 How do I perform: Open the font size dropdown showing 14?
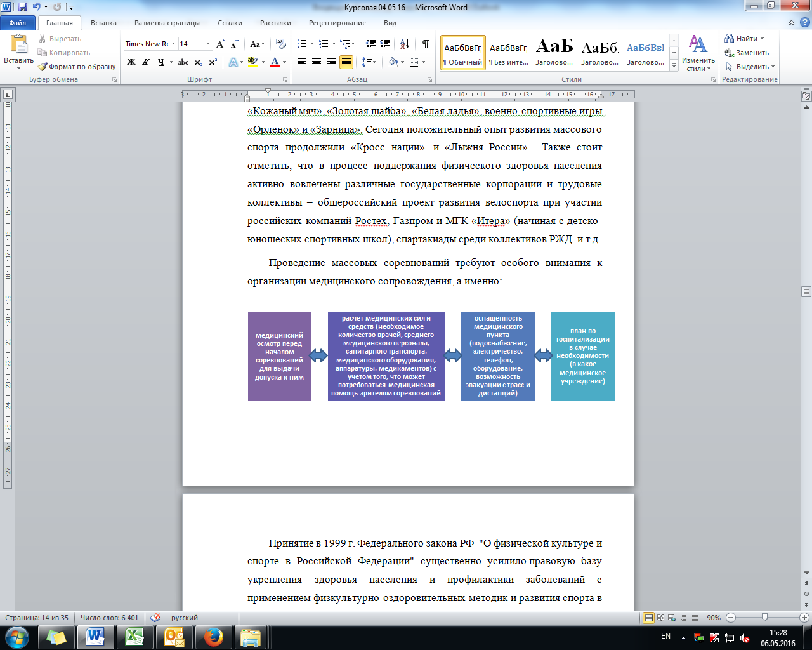tap(208, 44)
